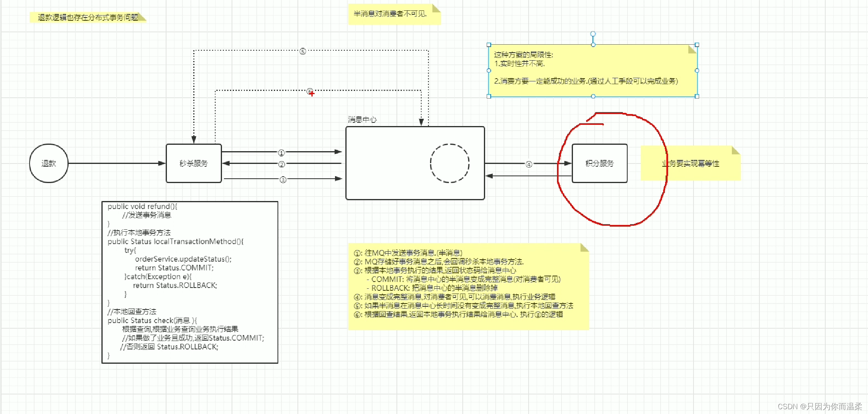The image size is (868, 414).
Task: Click step '①: 往MQ中发送事务消息.(半消息)'
Action: point(408,253)
